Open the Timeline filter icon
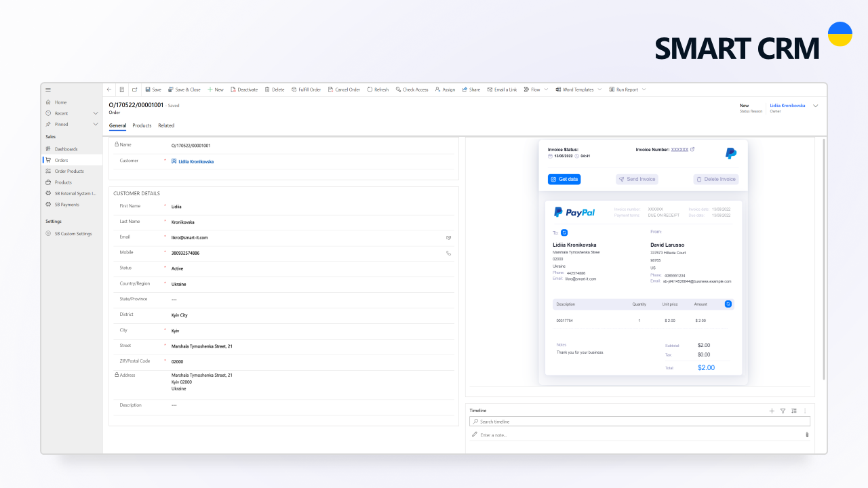Screen dimensions: 868x488 [x=783, y=411]
